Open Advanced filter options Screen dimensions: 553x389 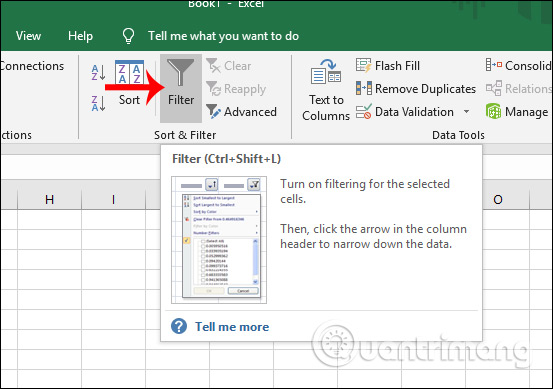pyautogui.click(x=242, y=112)
